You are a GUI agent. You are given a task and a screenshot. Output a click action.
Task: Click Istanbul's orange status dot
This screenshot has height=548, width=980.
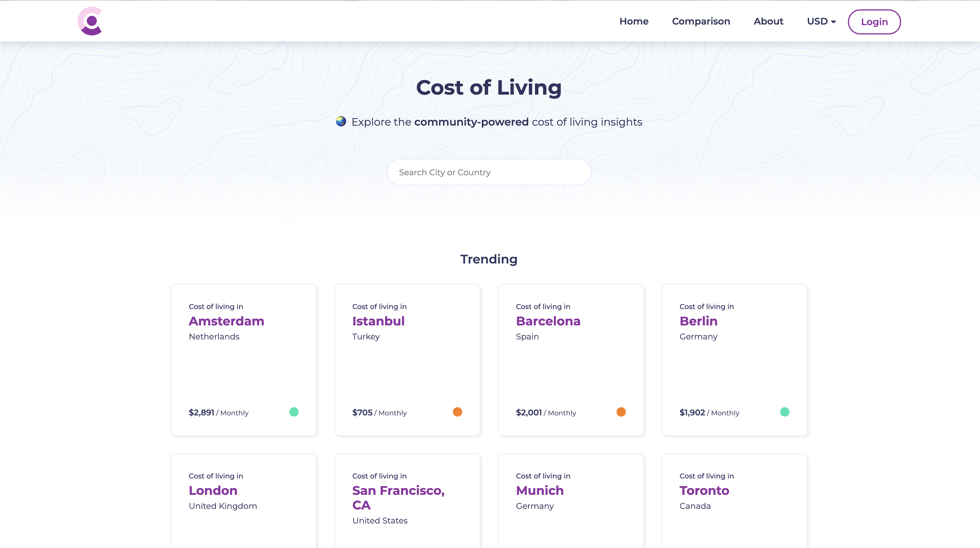coord(457,412)
